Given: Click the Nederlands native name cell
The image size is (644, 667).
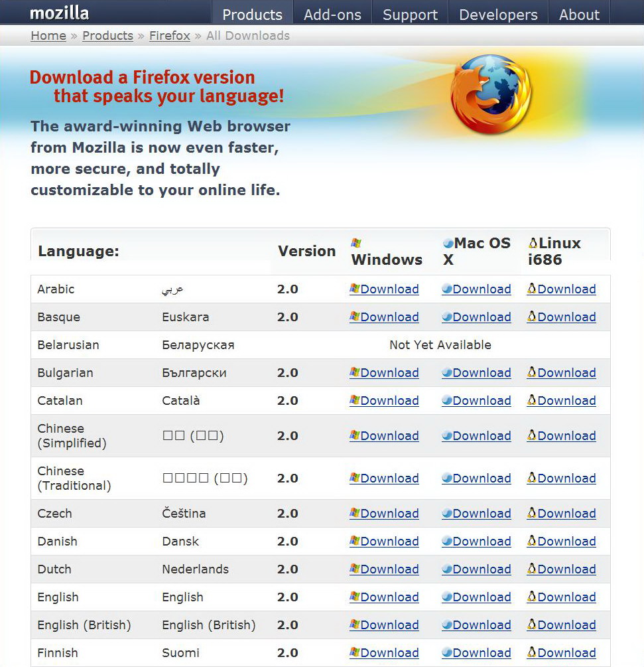Looking at the screenshot, I should tap(195, 569).
